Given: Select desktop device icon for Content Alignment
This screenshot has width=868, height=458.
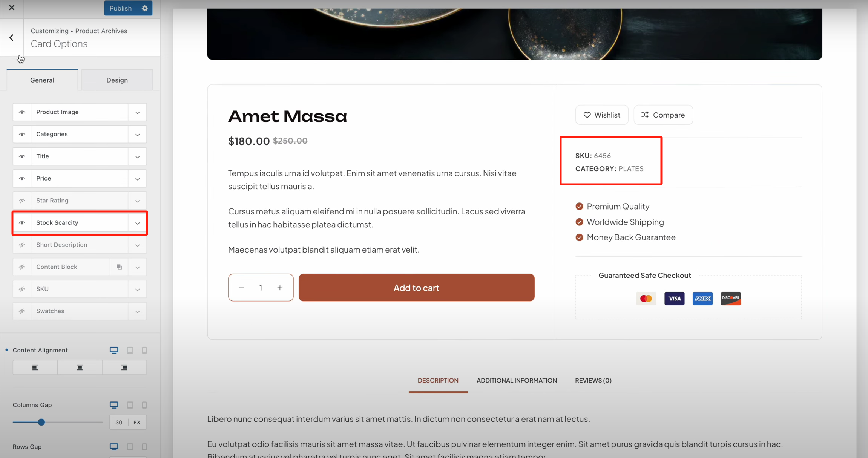Looking at the screenshot, I should pyautogui.click(x=114, y=350).
